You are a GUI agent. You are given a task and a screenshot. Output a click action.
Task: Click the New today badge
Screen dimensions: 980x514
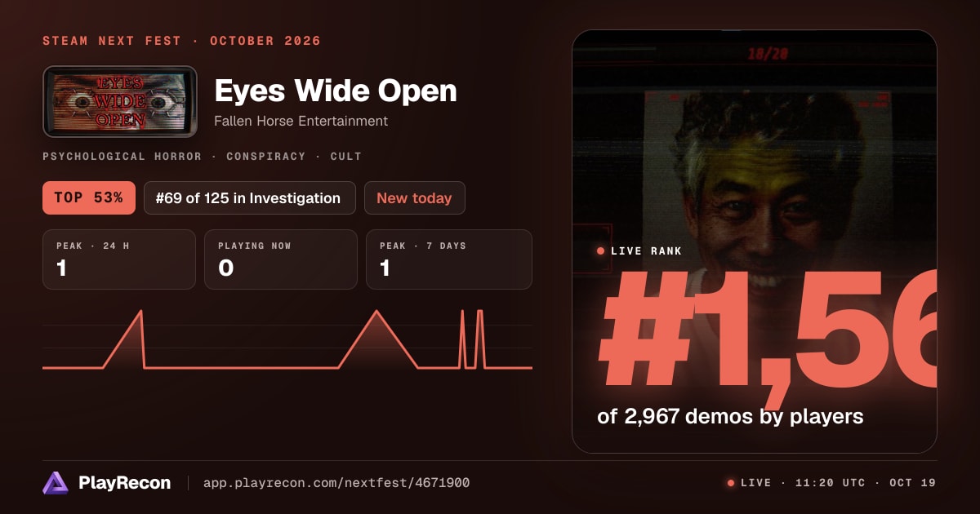pos(415,198)
